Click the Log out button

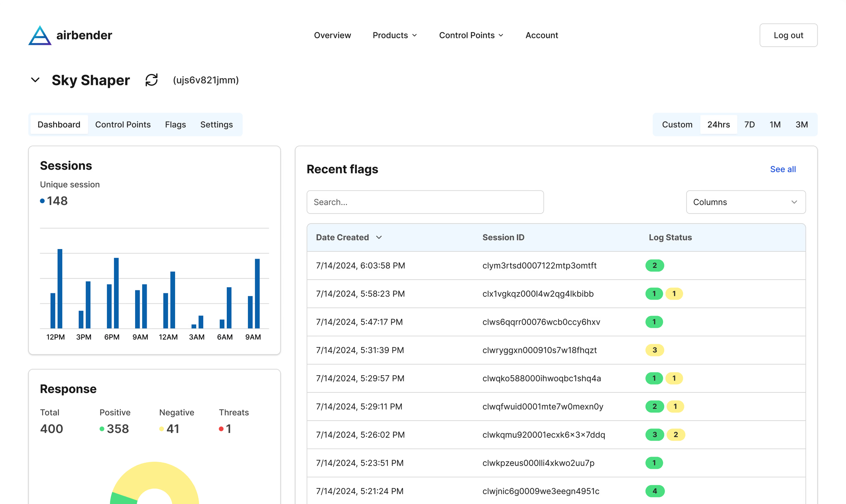788,36
